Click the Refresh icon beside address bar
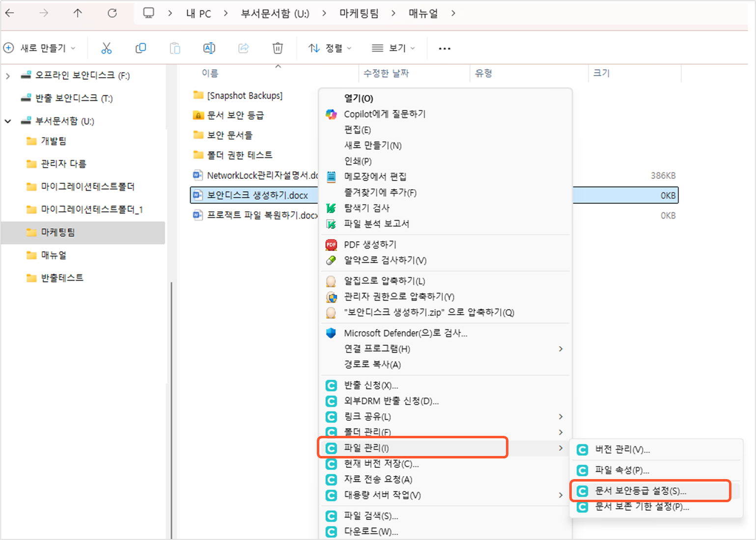This screenshot has width=756, height=540. (112, 13)
